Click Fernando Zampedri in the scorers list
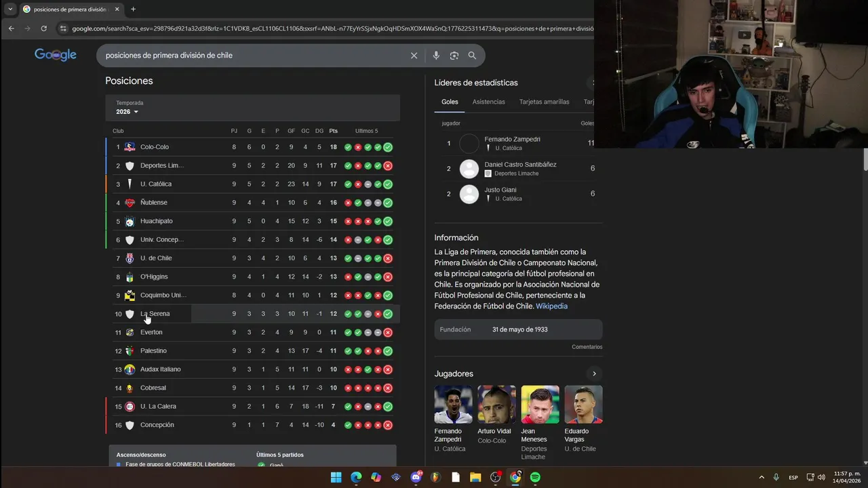Screen dimensions: 868x488 coord(512,139)
